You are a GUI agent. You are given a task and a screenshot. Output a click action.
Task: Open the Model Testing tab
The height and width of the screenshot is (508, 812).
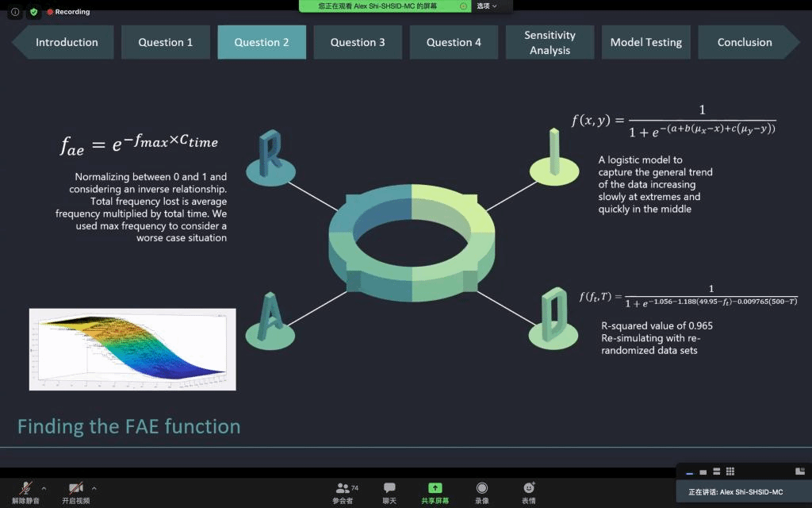click(x=645, y=42)
